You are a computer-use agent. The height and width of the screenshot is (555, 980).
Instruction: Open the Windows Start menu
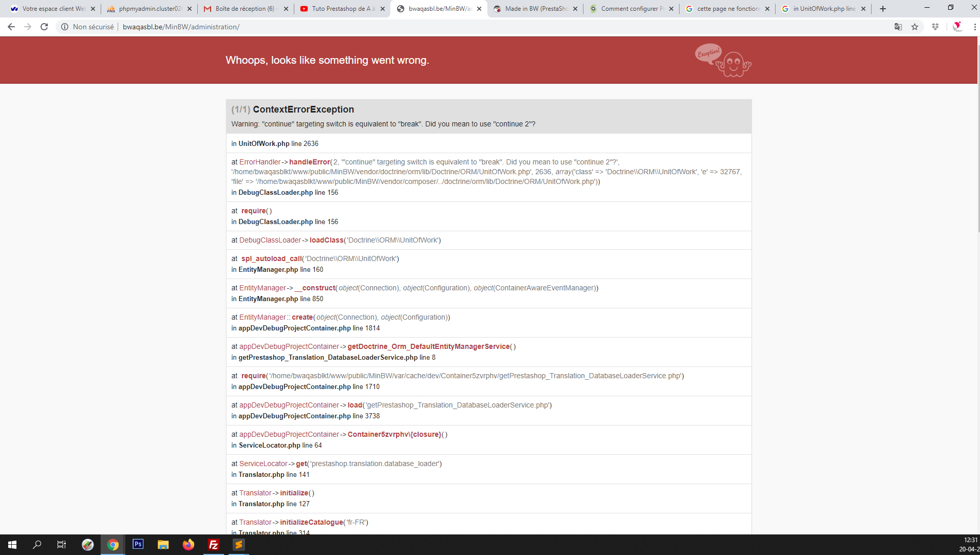[12, 545]
